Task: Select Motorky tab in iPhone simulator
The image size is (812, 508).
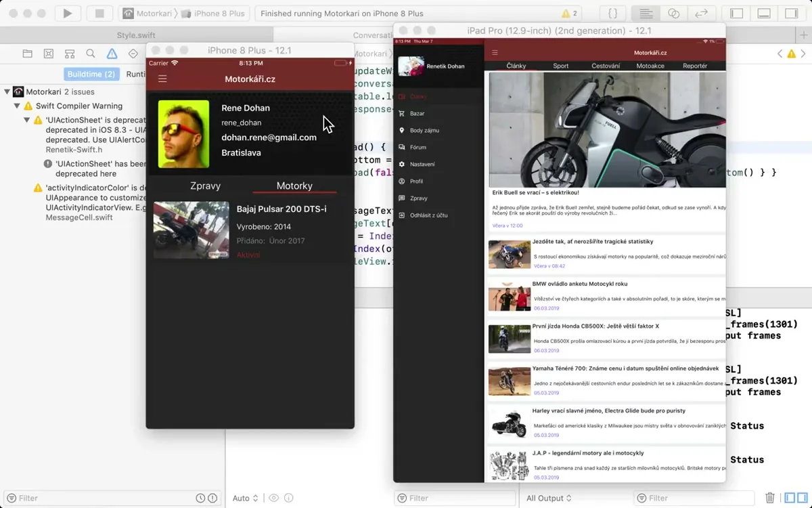Action: pyautogui.click(x=294, y=186)
